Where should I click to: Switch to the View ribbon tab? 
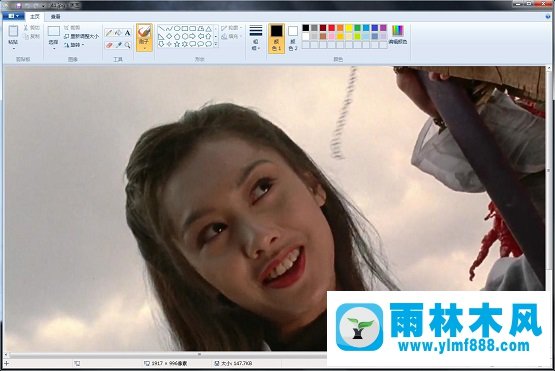[x=56, y=17]
